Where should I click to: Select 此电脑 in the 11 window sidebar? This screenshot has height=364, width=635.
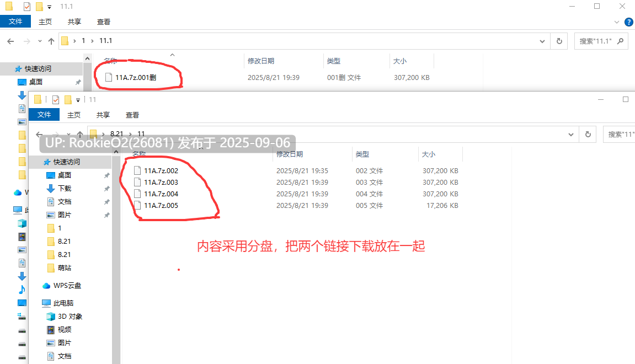click(x=63, y=303)
